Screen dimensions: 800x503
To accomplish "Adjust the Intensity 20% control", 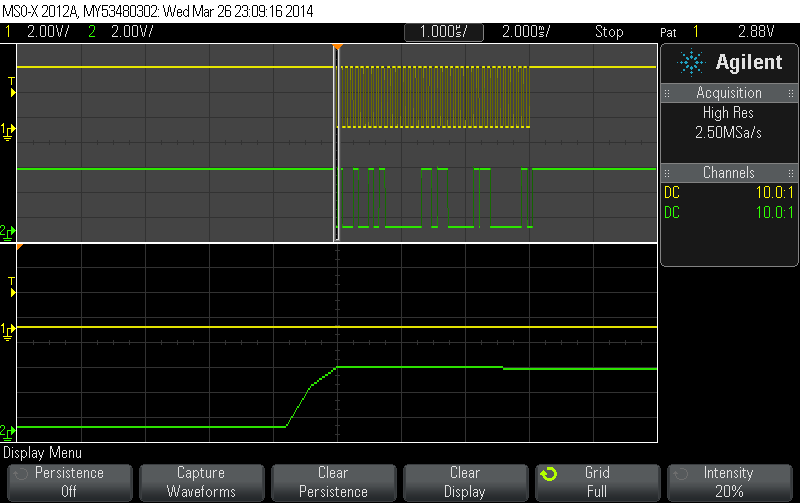I will 729,482.
